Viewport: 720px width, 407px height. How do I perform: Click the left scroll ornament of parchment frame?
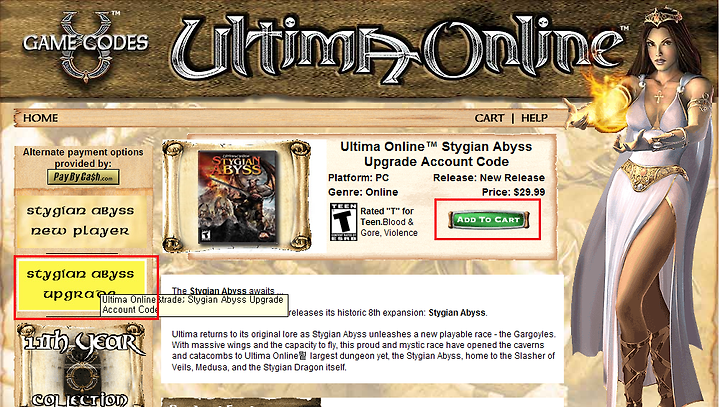174,196
